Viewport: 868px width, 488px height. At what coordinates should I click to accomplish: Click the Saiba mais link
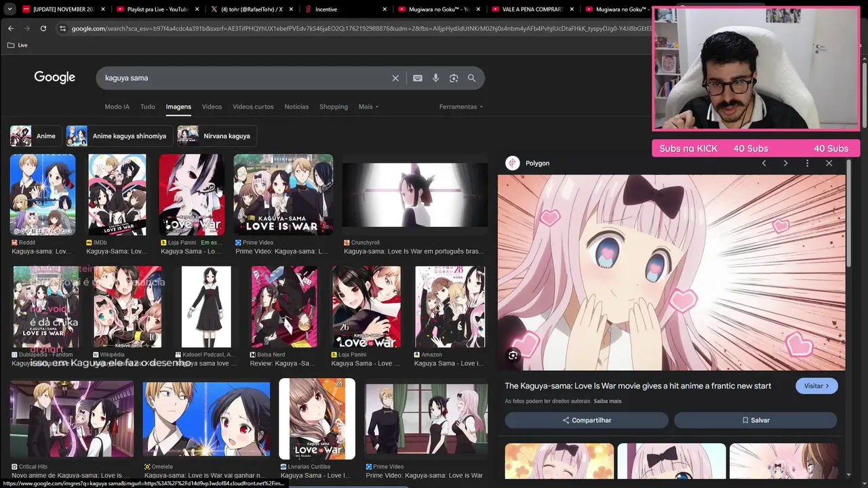(x=608, y=401)
